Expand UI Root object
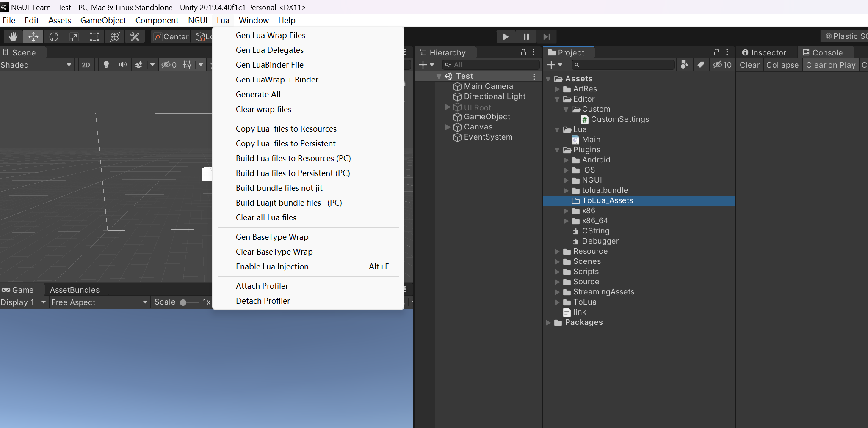 click(448, 107)
